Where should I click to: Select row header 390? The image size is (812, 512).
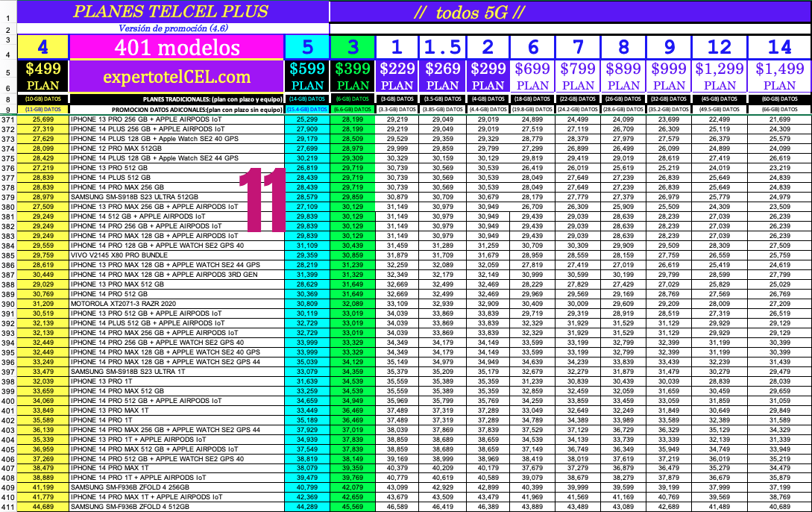(8, 304)
